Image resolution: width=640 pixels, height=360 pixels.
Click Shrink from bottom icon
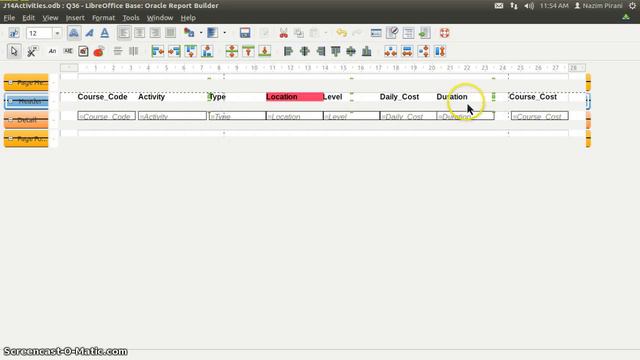(x=264, y=51)
